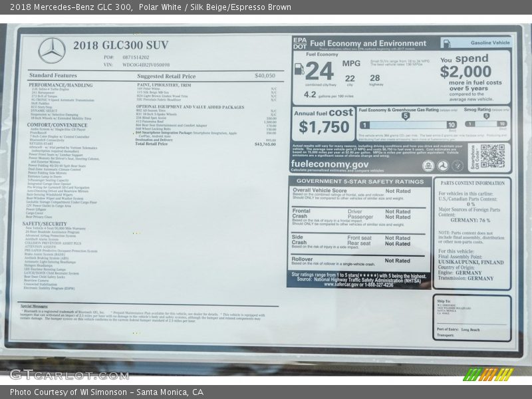Click the Engine: GERMANY line
The width and height of the screenshot is (532, 399).
coord(460,273)
